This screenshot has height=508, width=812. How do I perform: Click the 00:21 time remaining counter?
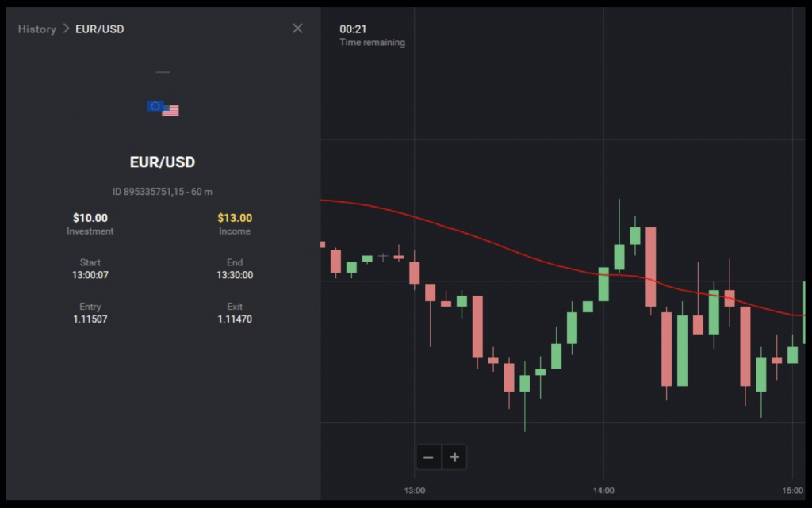353,29
